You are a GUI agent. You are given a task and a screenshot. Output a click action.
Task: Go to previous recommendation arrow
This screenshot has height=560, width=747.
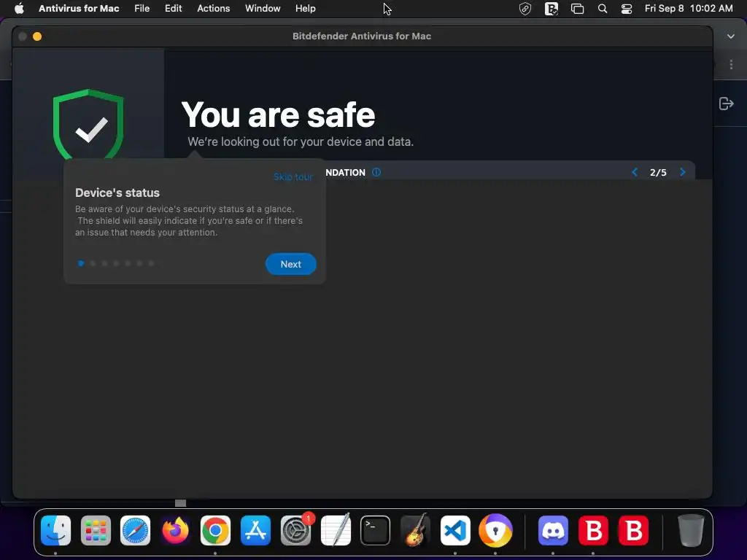(635, 172)
